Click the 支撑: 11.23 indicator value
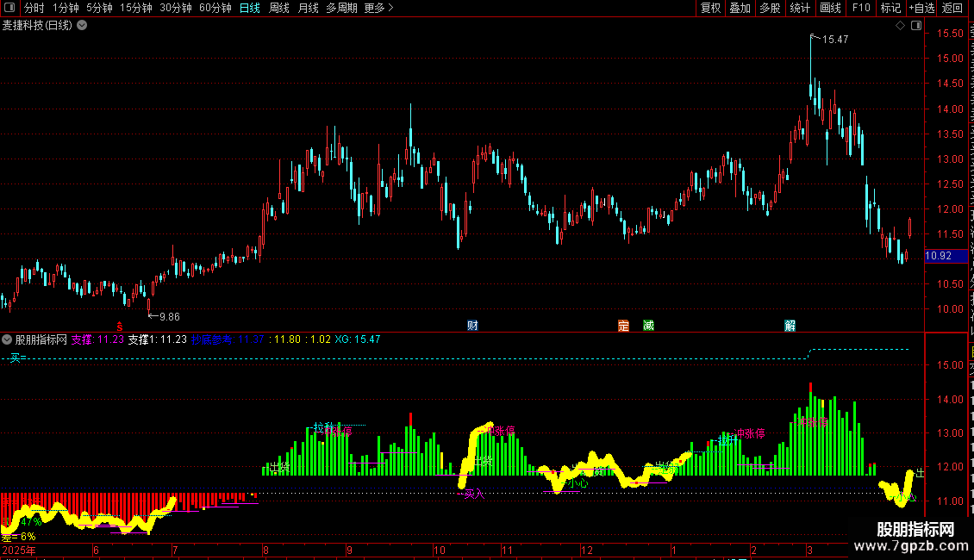This screenshot has width=974, height=560. point(97,339)
